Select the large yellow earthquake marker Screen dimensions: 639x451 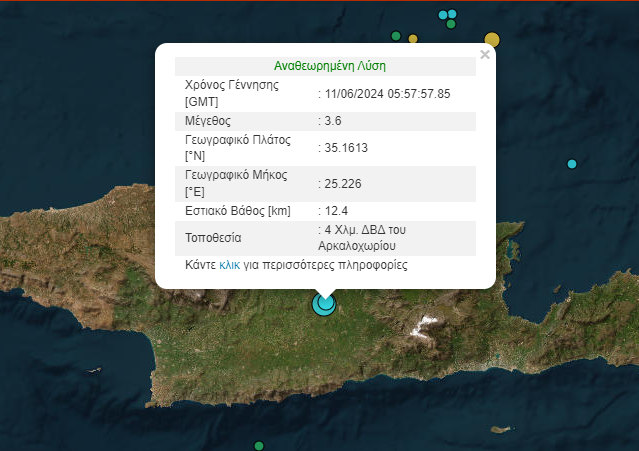pyautogui.click(x=491, y=40)
